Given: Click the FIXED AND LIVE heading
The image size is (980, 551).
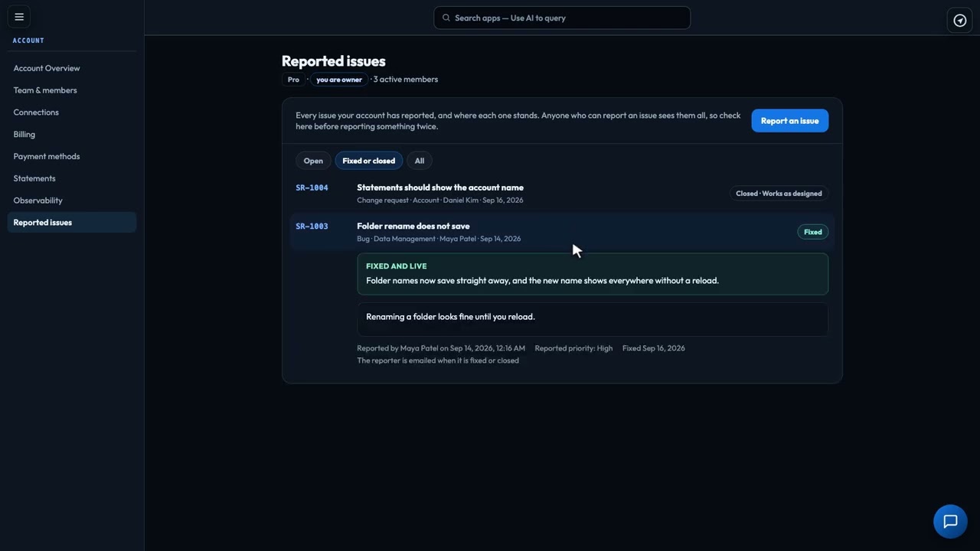Looking at the screenshot, I should pos(397,266).
